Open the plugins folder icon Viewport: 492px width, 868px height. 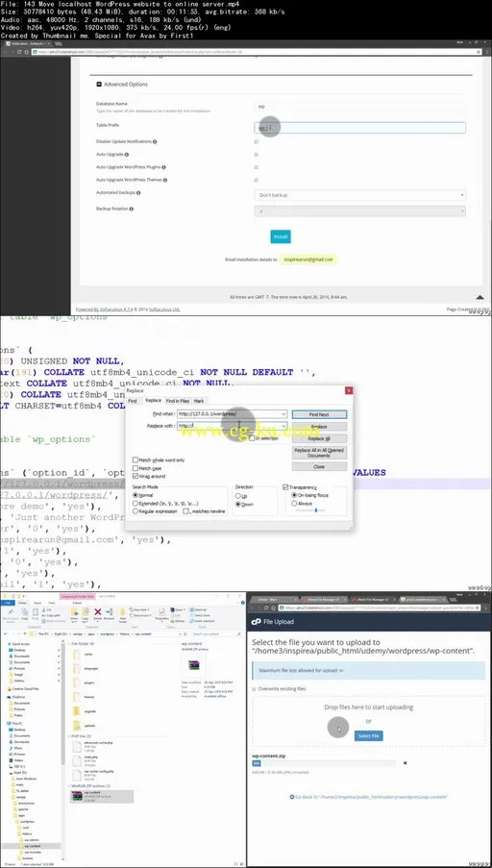pyautogui.click(x=77, y=683)
